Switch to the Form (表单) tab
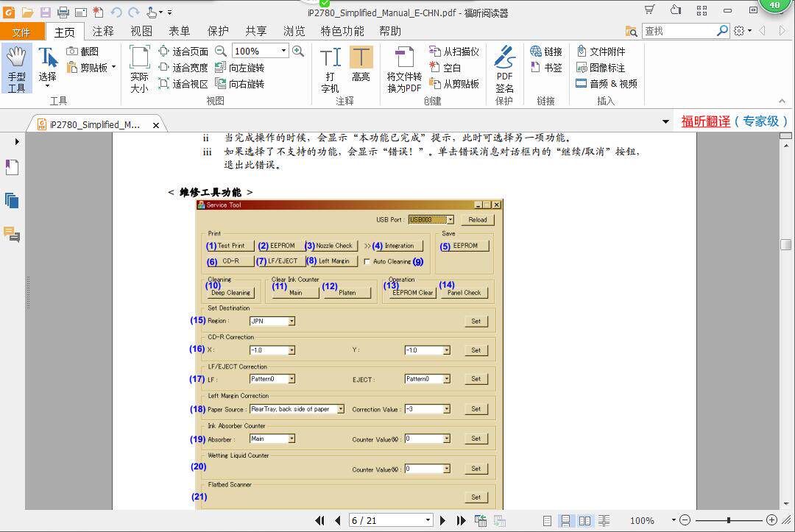The width and height of the screenshot is (795, 532). (x=180, y=32)
